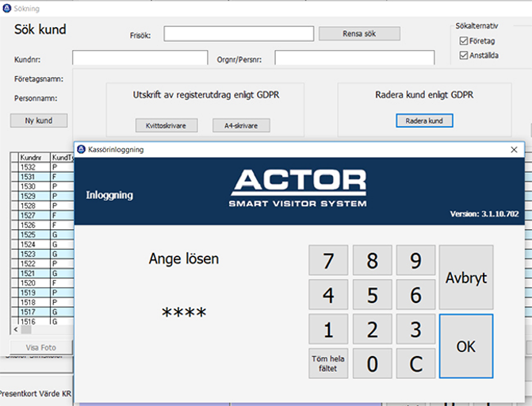This screenshot has width=532, height=406.
Task: Click keypad digit 0
Action: [372, 363]
